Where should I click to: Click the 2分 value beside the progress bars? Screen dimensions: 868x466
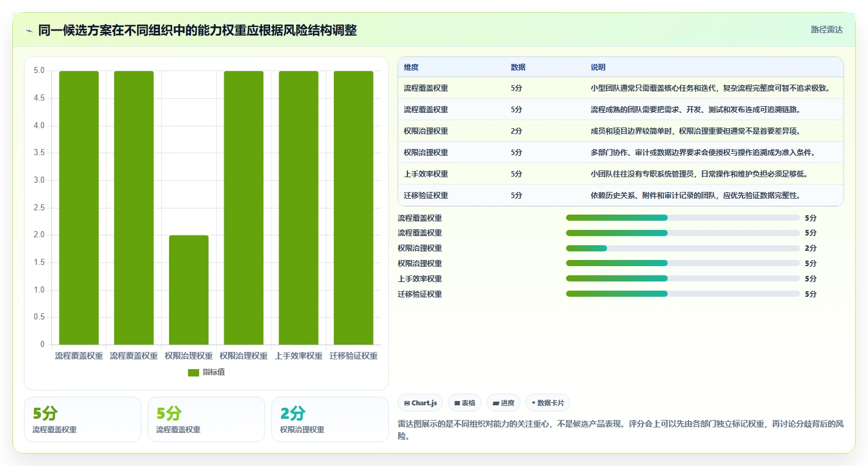click(810, 248)
